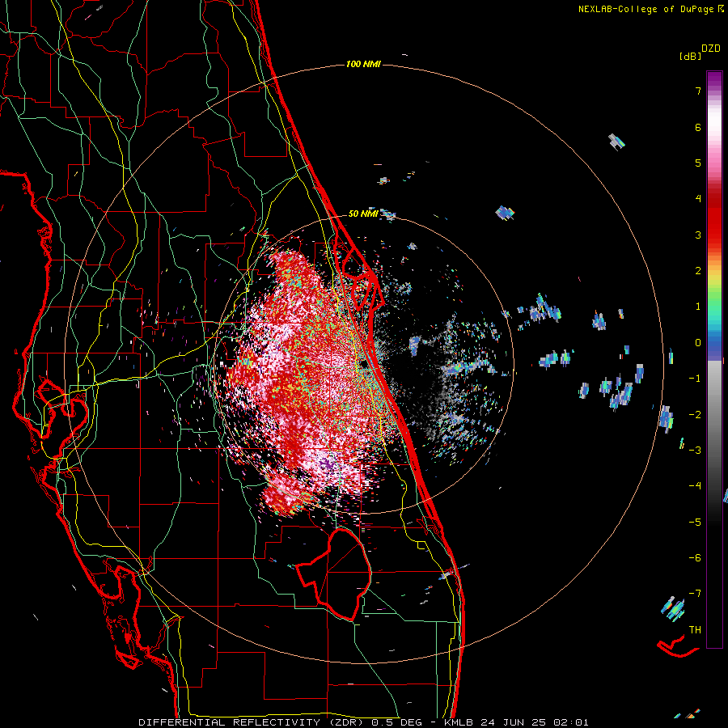Click the 1 value on the dB scale

(x=698, y=307)
